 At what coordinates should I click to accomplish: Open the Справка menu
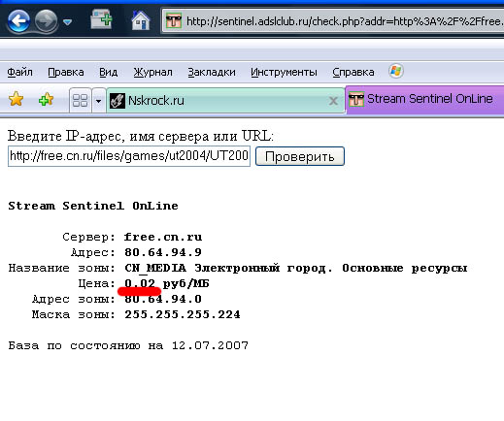coord(353,72)
